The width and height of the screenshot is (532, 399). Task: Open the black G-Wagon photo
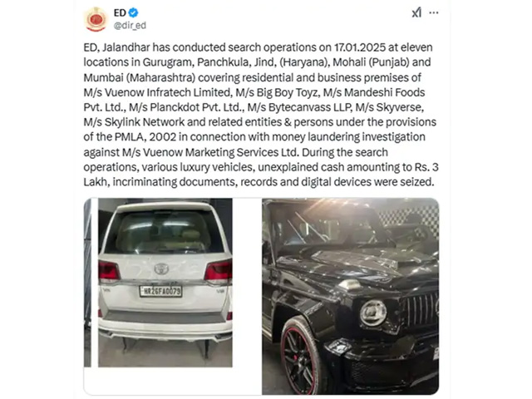[x=350, y=296]
